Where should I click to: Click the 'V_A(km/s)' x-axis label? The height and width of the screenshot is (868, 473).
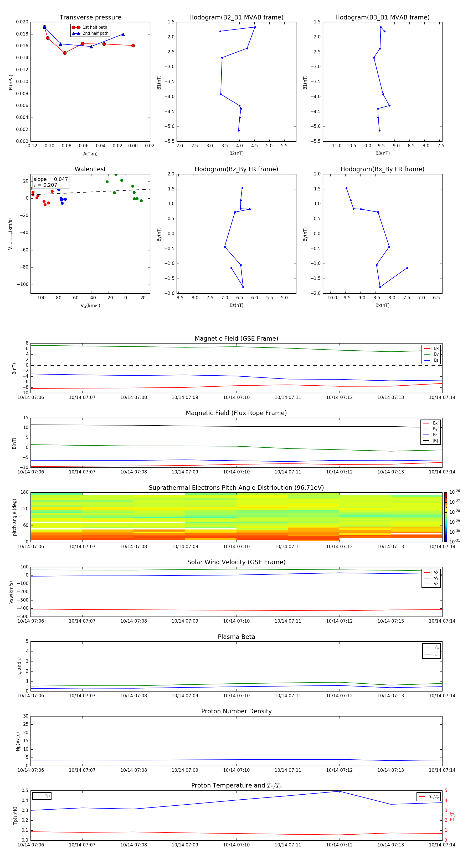point(90,306)
